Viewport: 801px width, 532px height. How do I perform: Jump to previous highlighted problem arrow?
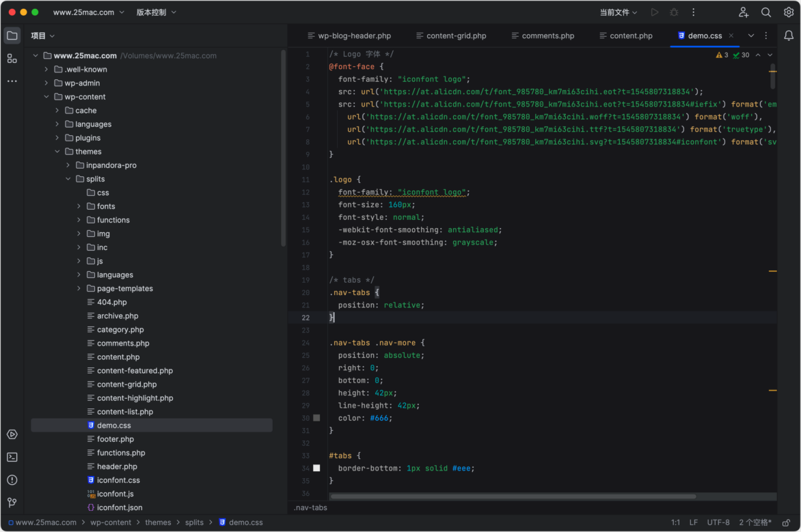pos(758,55)
